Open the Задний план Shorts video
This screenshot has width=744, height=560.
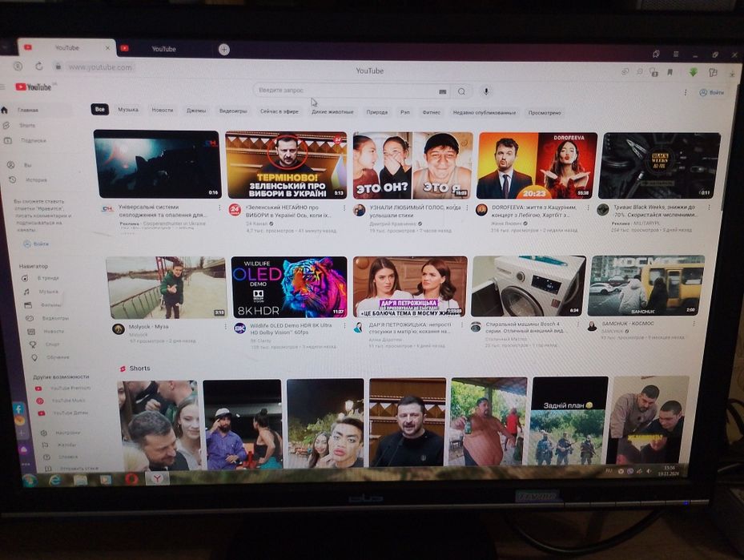(x=569, y=421)
